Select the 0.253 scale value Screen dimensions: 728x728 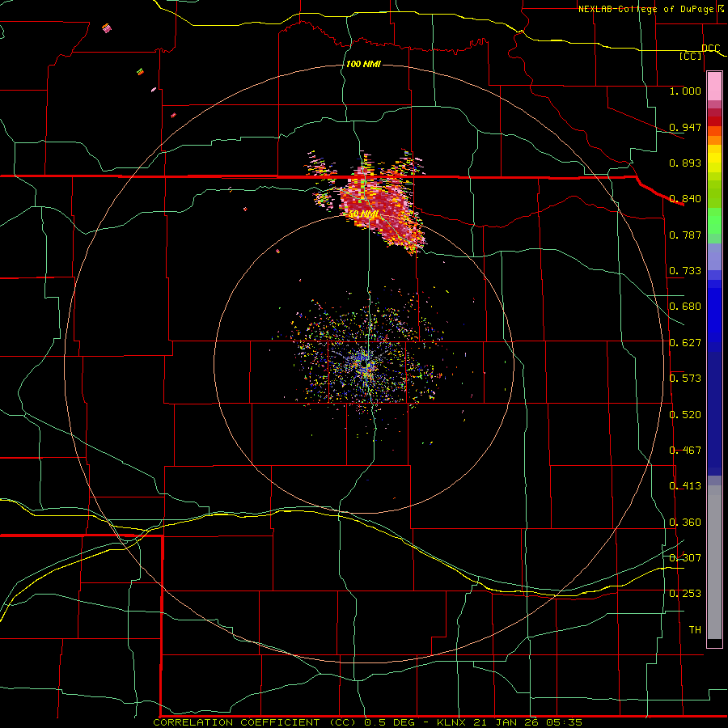[x=685, y=594]
